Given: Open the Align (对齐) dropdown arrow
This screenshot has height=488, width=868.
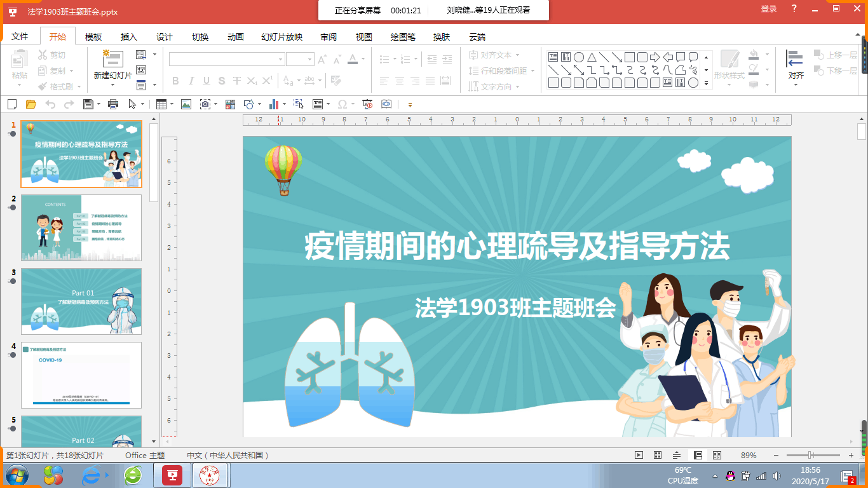Looking at the screenshot, I should [x=795, y=85].
